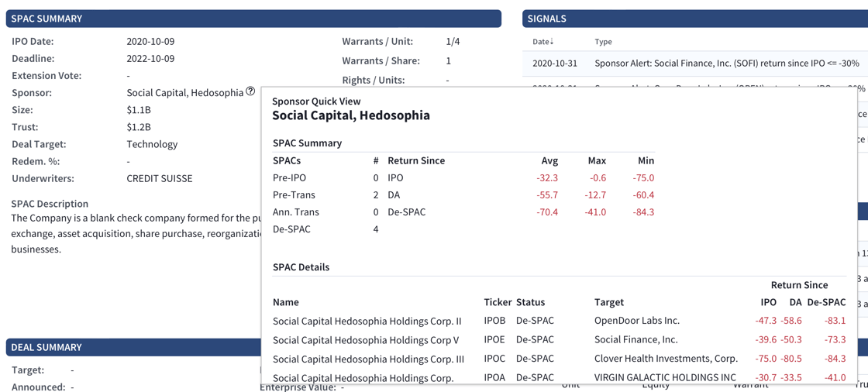Click the Ticker column header in SPAC Details
This screenshot has height=392, width=868.
pyautogui.click(x=498, y=302)
